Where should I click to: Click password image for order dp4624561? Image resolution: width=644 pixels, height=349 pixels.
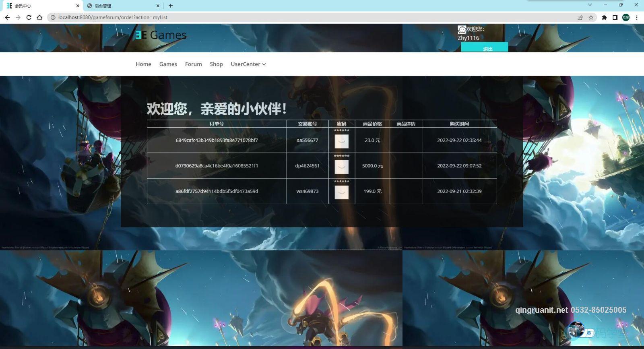point(341,167)
